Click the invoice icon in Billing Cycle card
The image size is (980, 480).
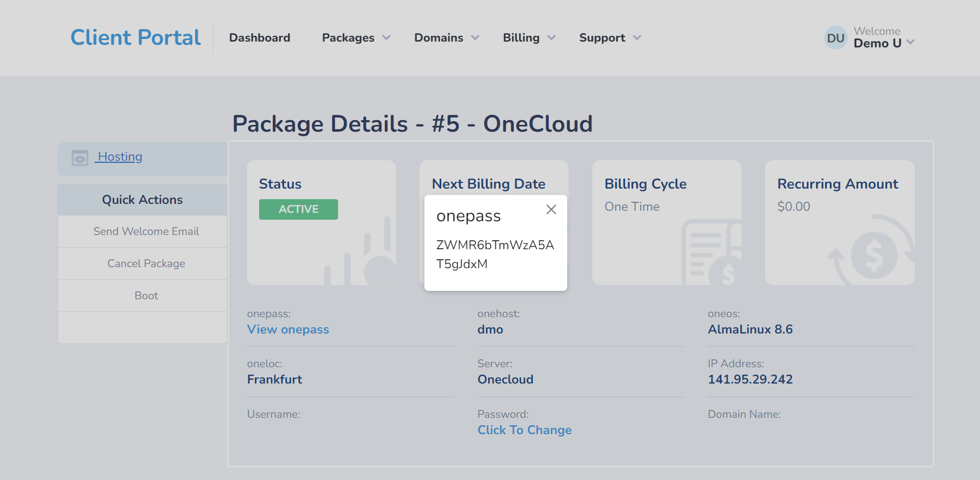coord(711,252)
